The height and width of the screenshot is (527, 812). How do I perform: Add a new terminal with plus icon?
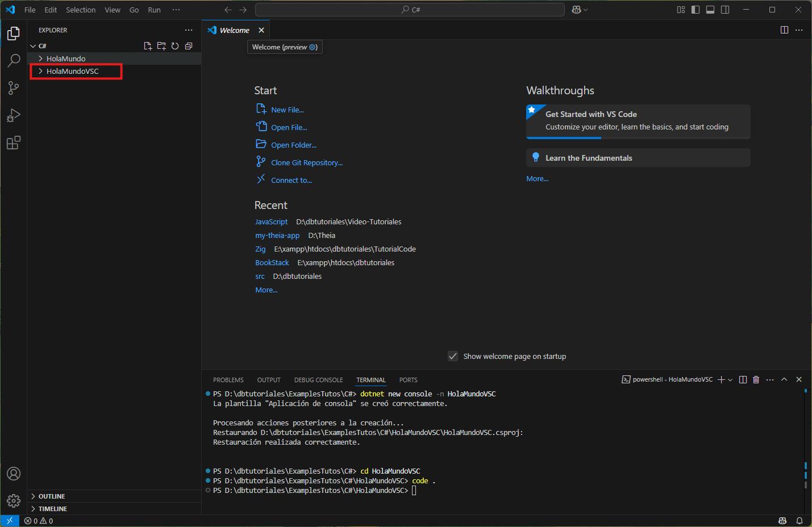pyautogui.click(x=721, y=379)
